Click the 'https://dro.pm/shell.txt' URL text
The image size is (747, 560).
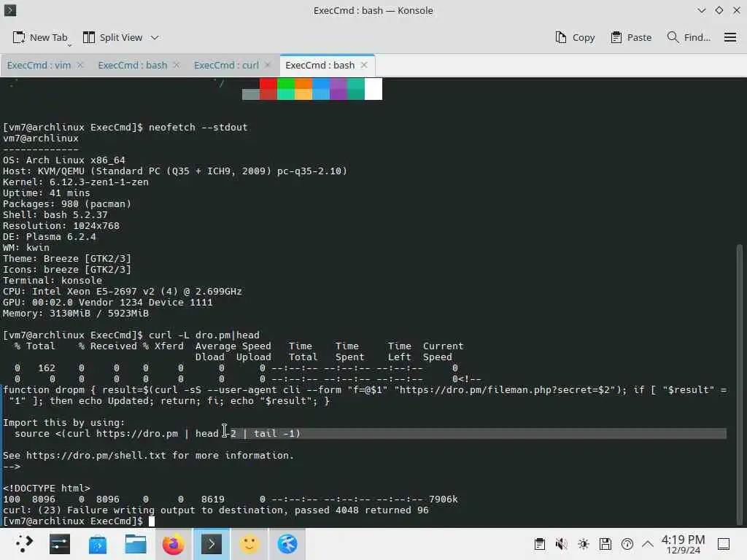[96, 455]
